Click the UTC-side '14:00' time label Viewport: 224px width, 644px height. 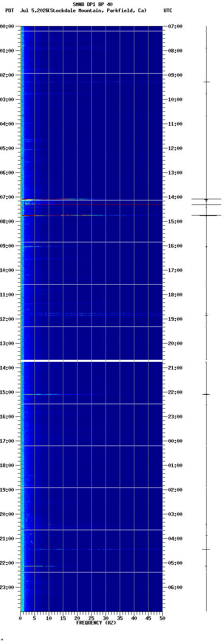pyautogui.click(x=175, y=197)
